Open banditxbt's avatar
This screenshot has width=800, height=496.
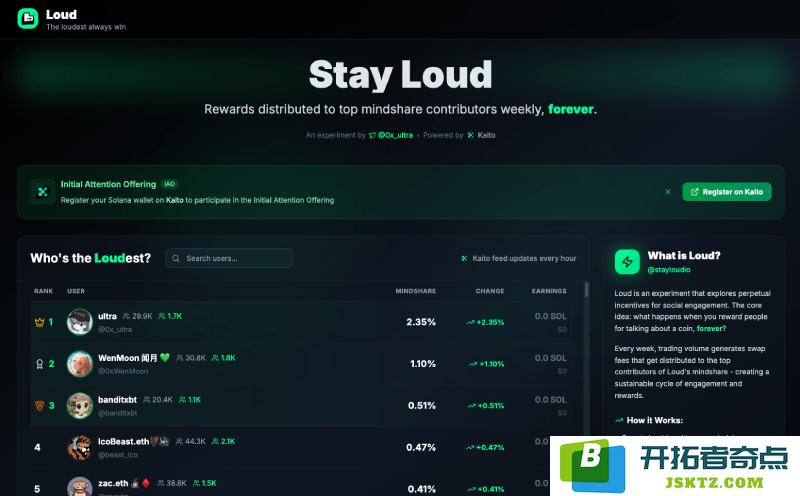pyautogui.click(x=80, y=406)
